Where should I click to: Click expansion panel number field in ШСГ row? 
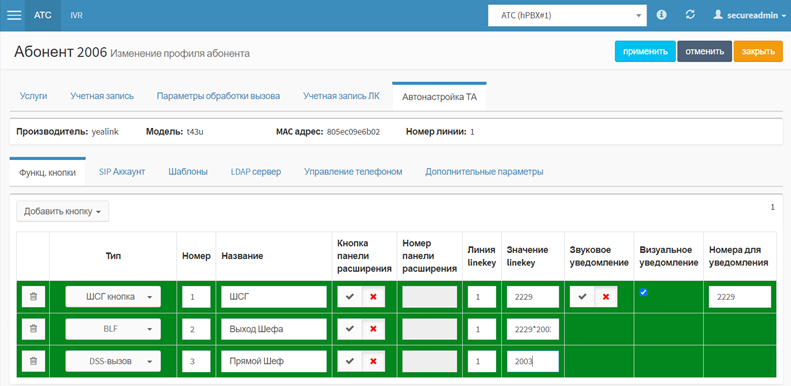[x=429, y=297]
